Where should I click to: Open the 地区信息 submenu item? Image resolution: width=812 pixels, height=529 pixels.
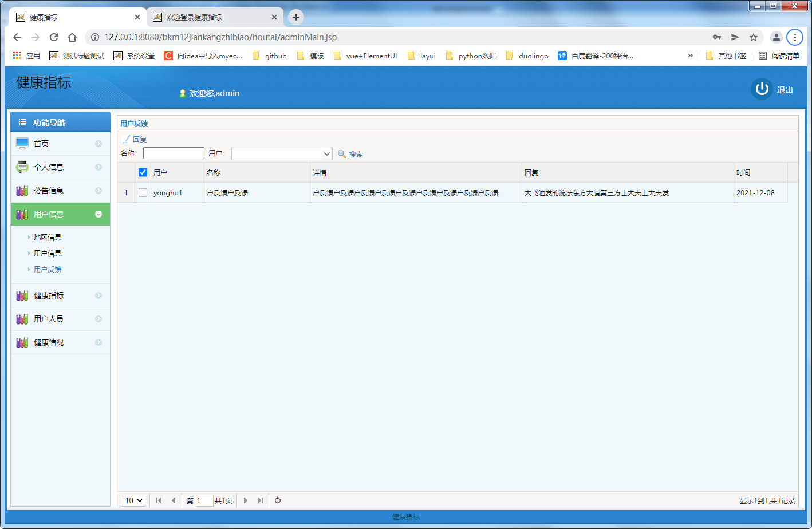pyautogui.click(x=48, y=237)
